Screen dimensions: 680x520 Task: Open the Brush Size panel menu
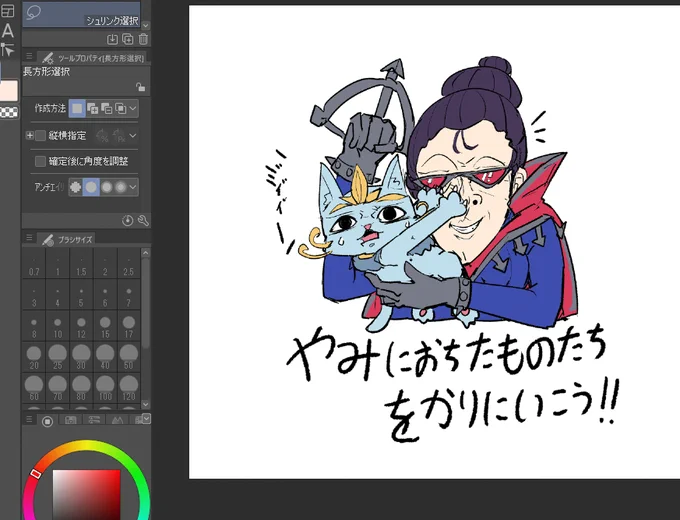coord(29,237)
